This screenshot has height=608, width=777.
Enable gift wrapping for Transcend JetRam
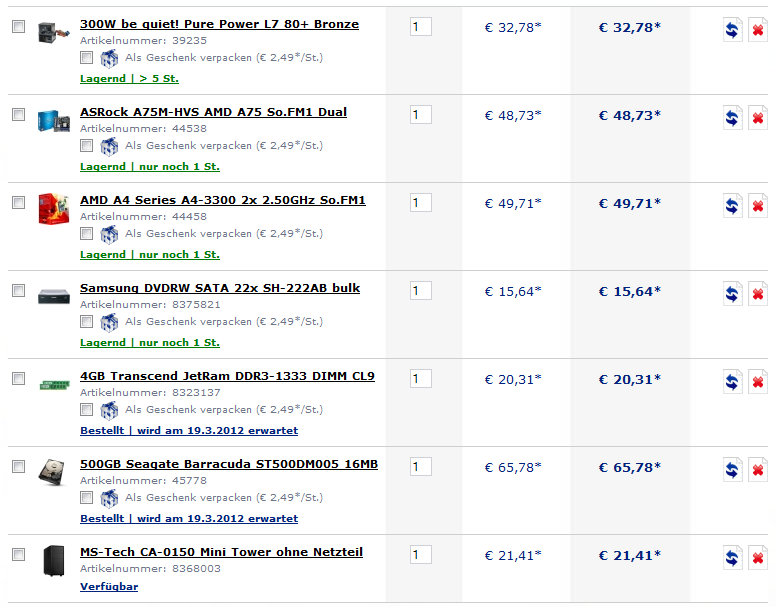(x=86, y=409)
